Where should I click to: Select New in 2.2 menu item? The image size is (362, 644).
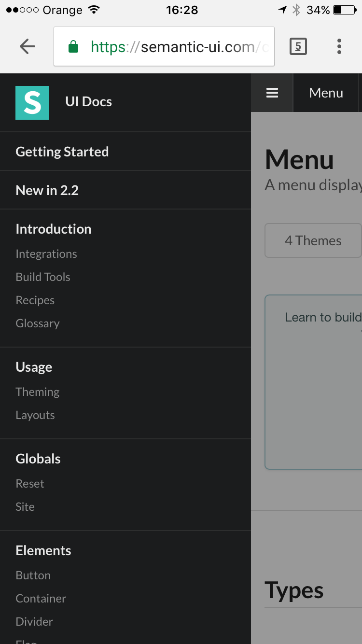tap(47, 190)
